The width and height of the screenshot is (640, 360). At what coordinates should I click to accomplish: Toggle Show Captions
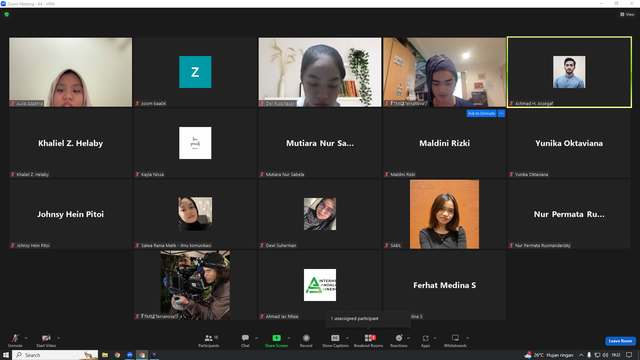click(x=335, y=340)
